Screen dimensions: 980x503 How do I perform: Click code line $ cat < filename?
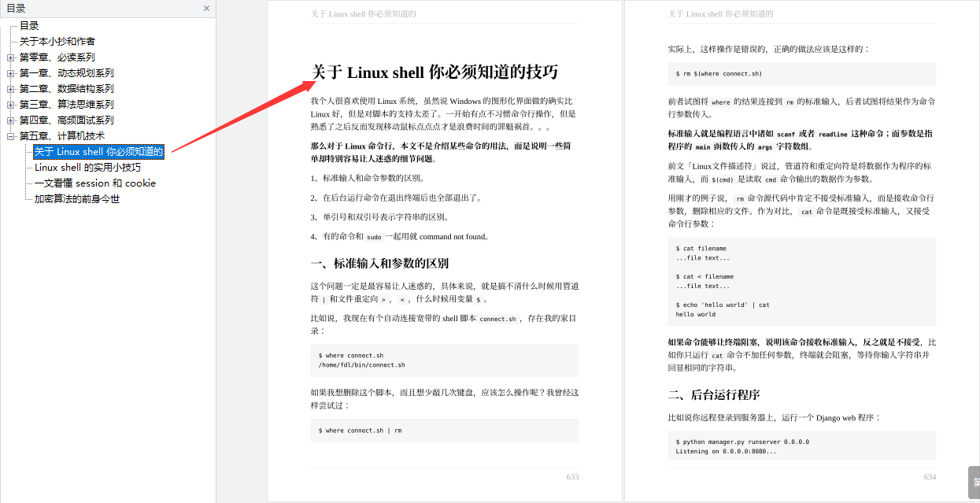pyautogui.click(x=704, y=277)
